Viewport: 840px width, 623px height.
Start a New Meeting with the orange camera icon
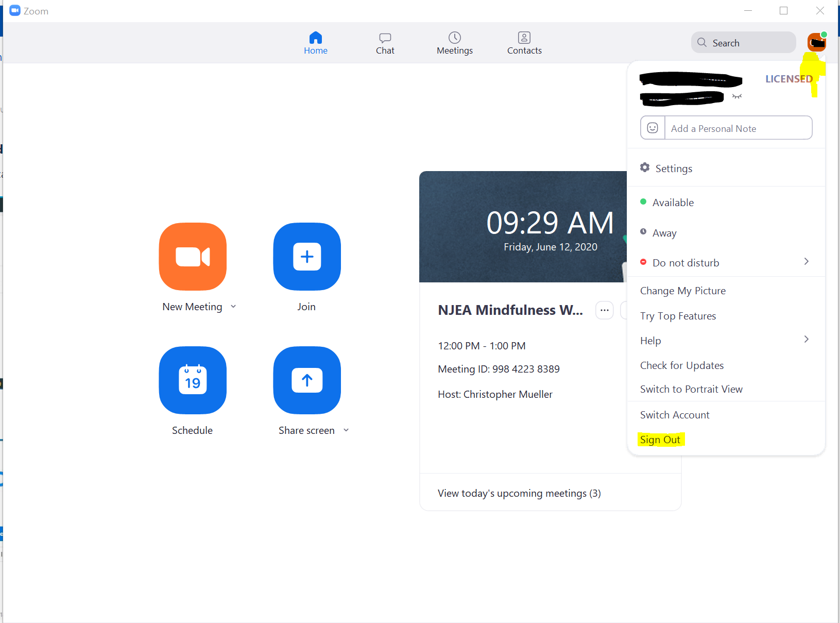(x=193, y=256)
